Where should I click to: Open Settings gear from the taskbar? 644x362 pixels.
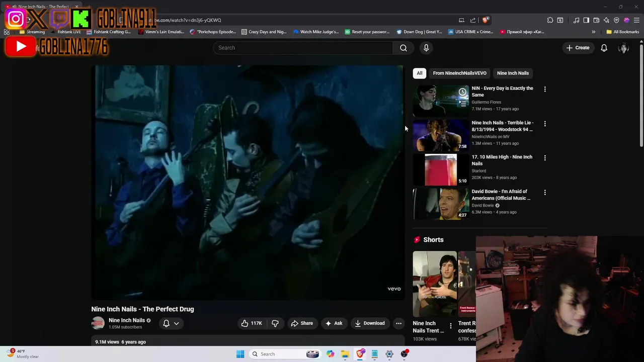(x=389, y=354)
